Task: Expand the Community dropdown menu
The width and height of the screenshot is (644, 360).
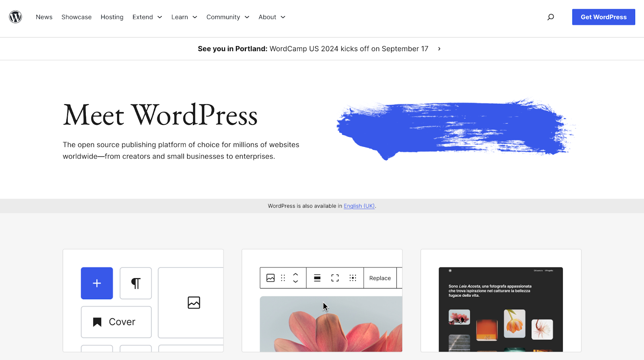Action: click(x=228, y=17)
